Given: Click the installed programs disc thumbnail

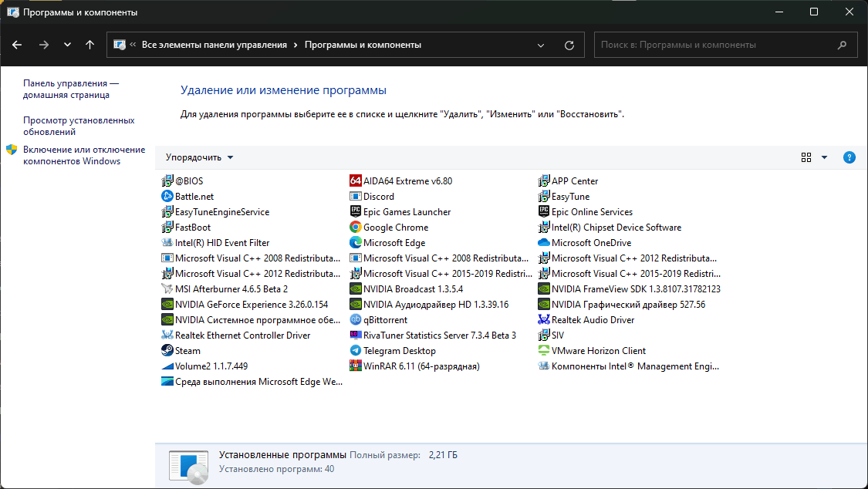Looking at the screenshot, I should (189, 467).
